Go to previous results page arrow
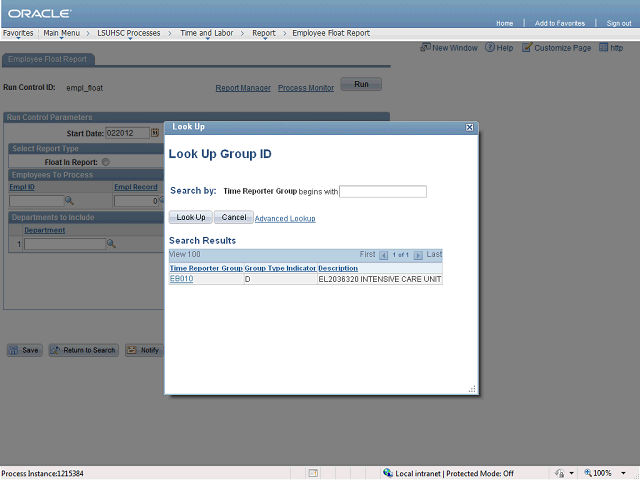640x480 pixels. click(x=383, y=255)
